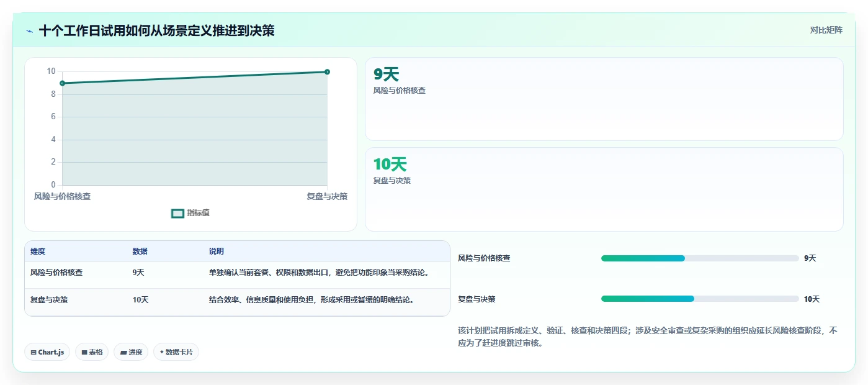Select the 风险与价格核查 table cell
Viewport: 868px width, 385px height.
[56, 272]
